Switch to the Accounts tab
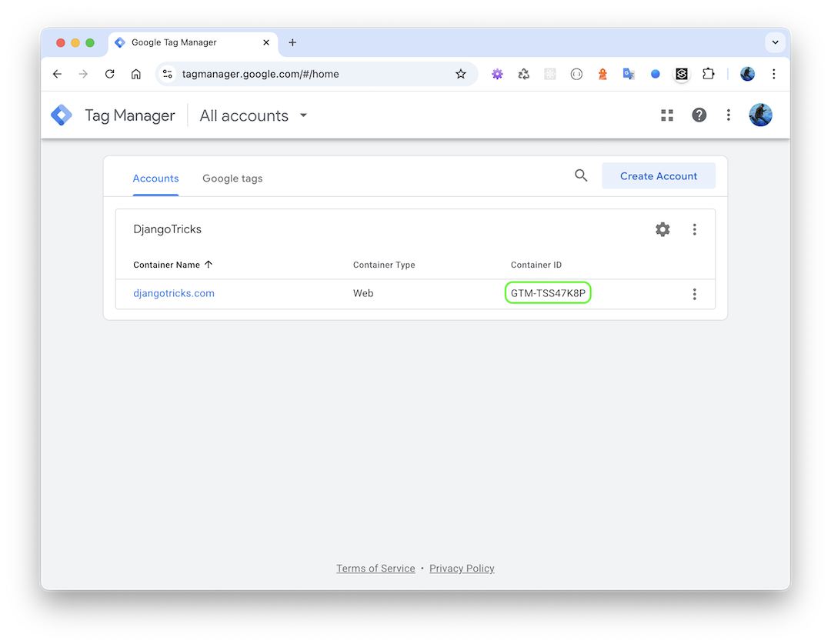The width and height of the screenshot is (831, 644). 155,179
